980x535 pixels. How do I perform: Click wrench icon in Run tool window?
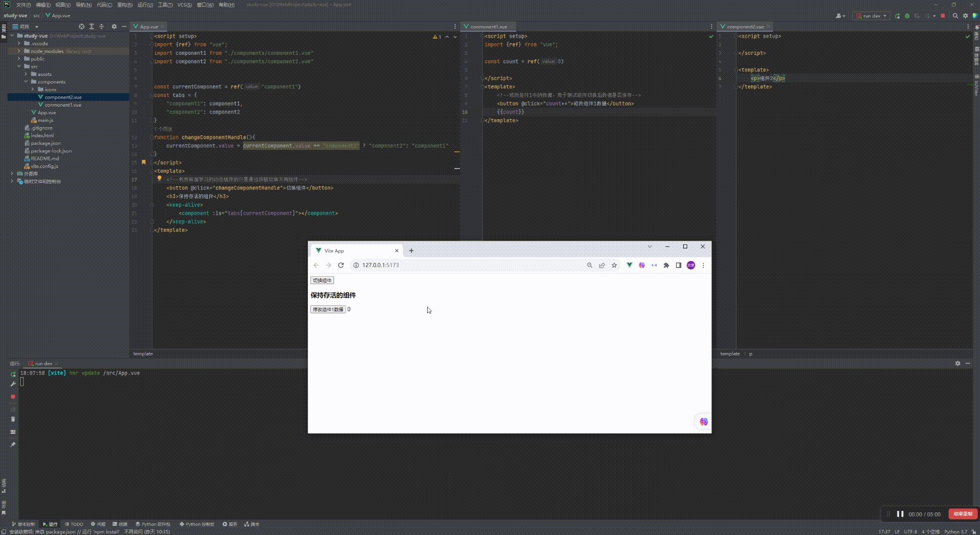click(x=13, y=384)
